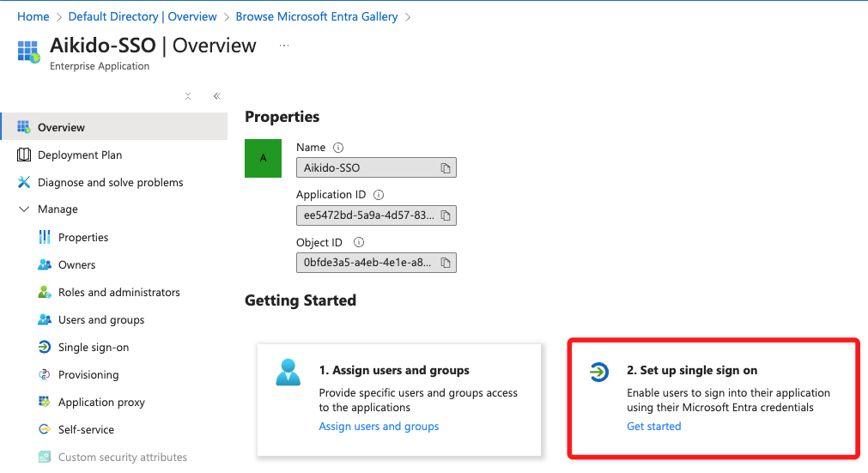Click the Assign users and groups link
The width and height of the screenshot is (868, 473).
(379, 427)
